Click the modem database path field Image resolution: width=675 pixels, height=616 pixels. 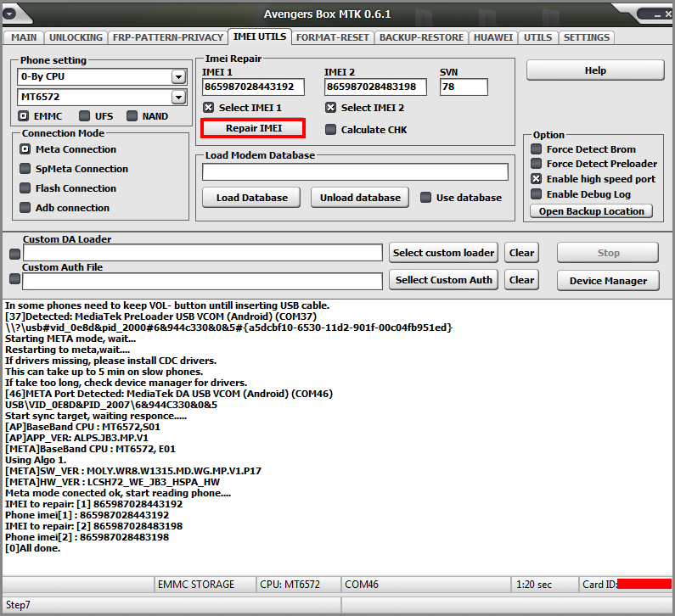coord(355,172)
